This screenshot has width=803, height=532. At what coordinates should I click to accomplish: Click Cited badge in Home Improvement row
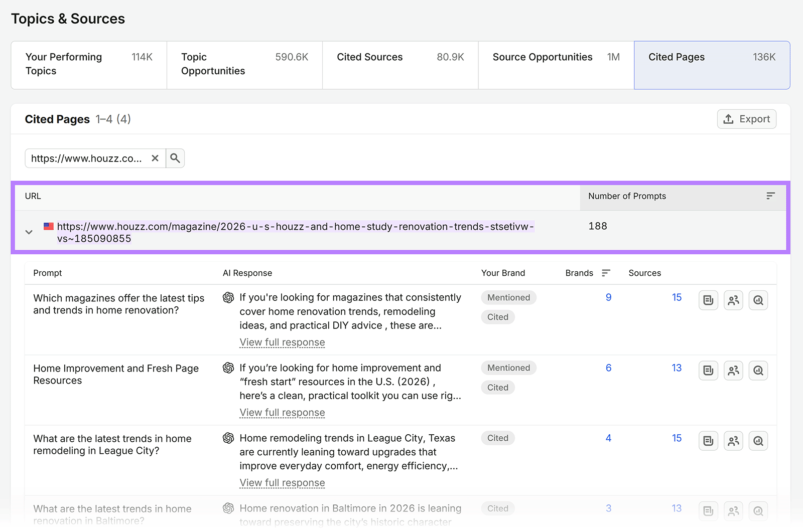[x=498, y=387]
